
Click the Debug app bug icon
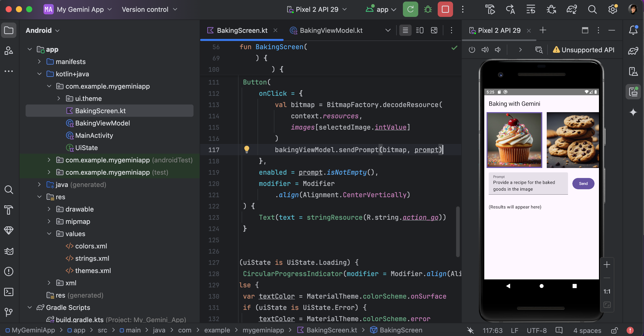tap(428, 9)
